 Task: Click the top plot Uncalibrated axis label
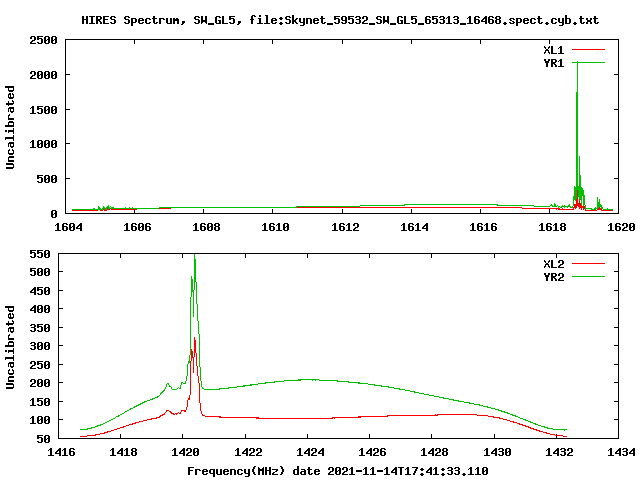point(10,127)
